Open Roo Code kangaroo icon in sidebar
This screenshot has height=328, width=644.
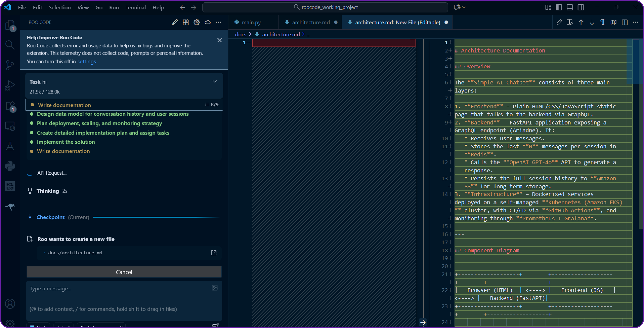[x=10, y=207]
